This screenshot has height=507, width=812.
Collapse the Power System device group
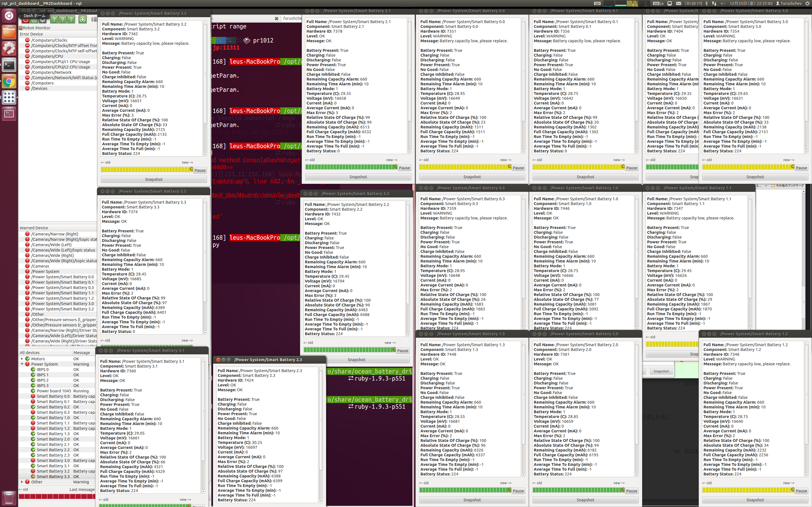[x=22, y=364]
